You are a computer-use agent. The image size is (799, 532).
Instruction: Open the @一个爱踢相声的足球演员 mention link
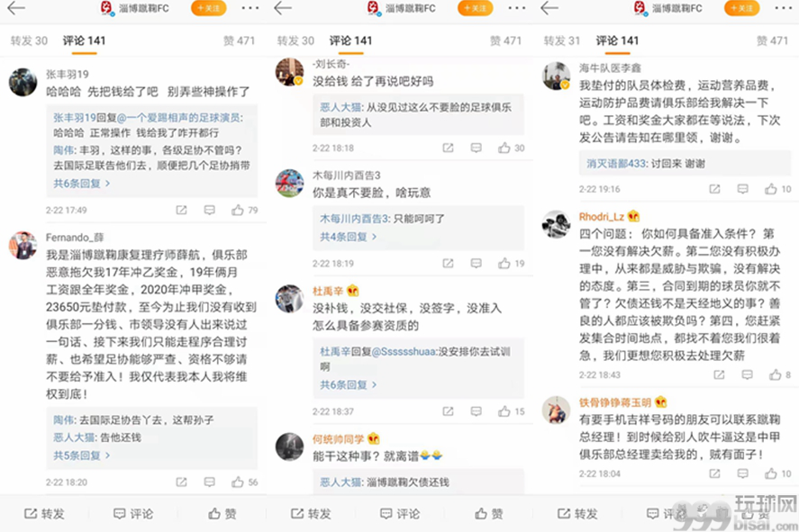click(x=180, y=118)
